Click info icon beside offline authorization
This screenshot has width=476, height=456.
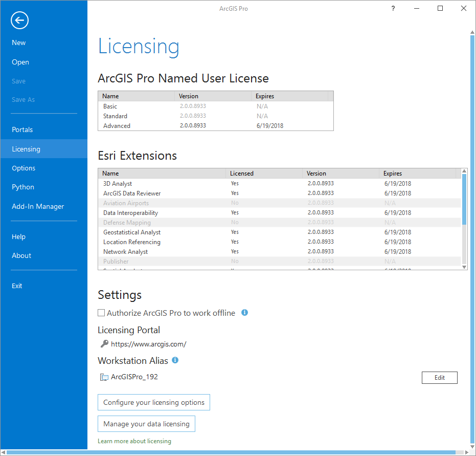click(x=244, y=312)
